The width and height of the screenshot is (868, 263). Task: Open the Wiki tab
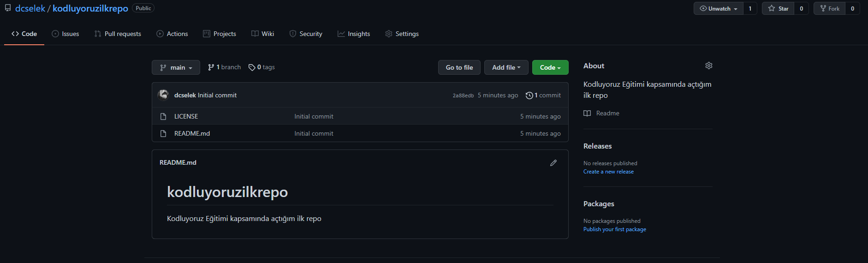pos(262,34)
